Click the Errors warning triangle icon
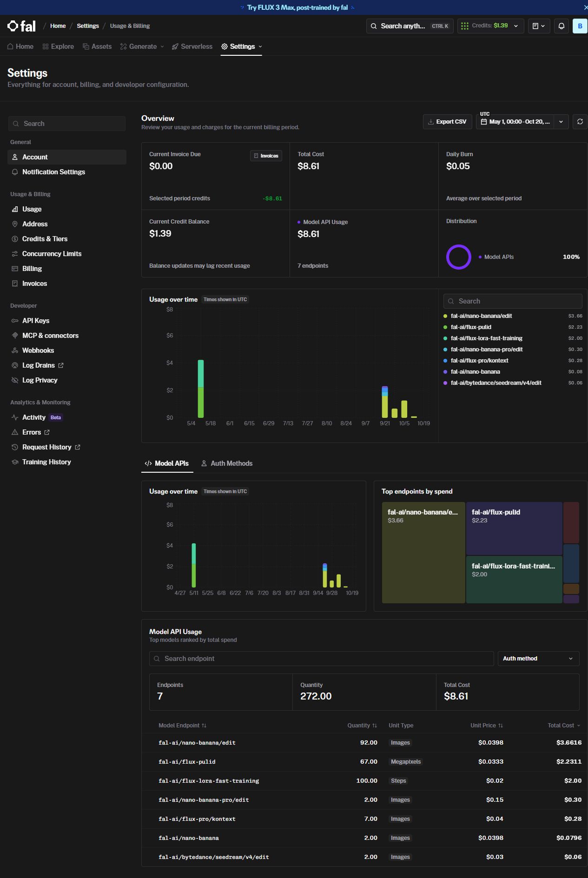This screenshot has height=878, width=588. click(15, 432)
